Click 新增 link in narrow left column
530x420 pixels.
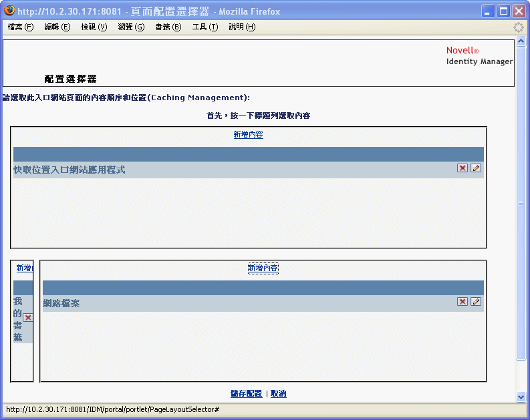coord(24,268)
